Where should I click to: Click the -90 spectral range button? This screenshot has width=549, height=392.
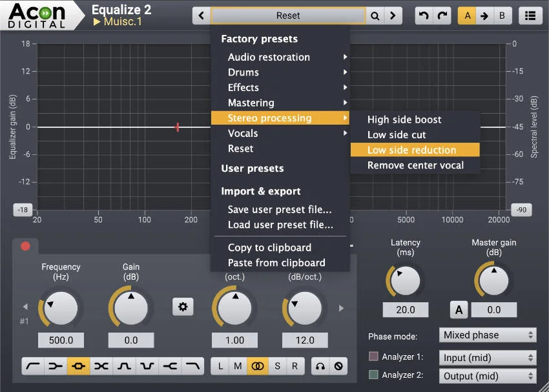pyautogui.click(x=521, y=210)
